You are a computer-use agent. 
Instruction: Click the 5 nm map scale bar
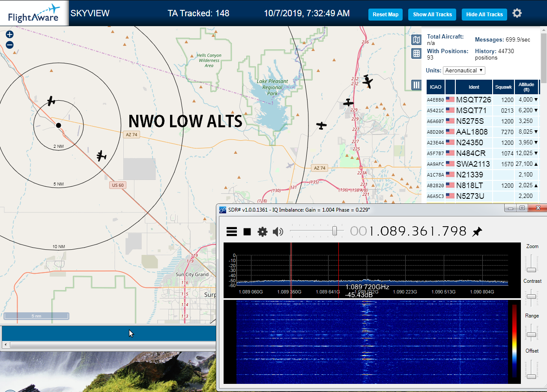tap(36, 316)
